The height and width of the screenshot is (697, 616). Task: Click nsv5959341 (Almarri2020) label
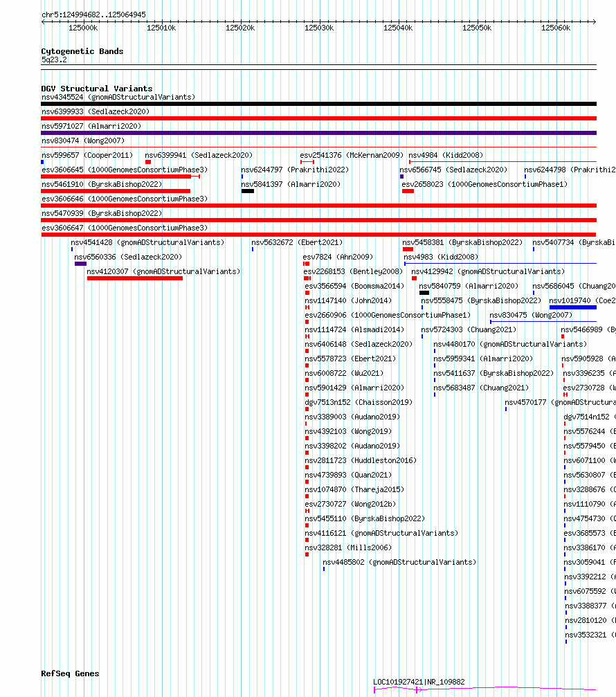click(x=483, y=359)
